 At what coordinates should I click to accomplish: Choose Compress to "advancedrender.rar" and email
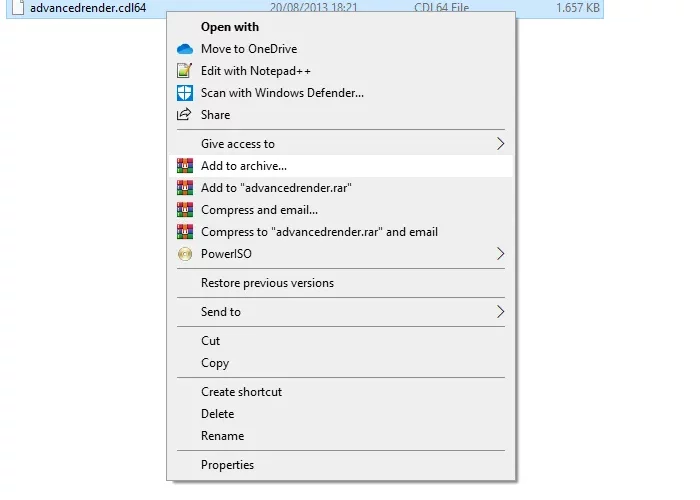(341, 232)
